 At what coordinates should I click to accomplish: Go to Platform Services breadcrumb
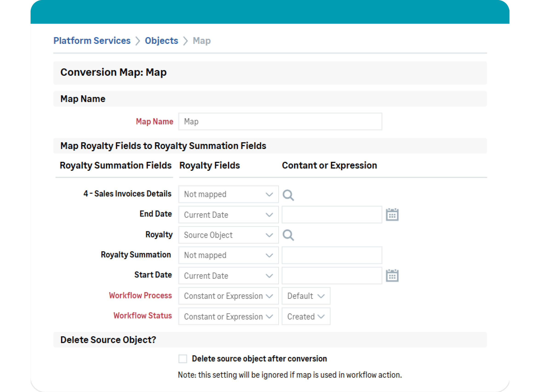pos(92,41)
